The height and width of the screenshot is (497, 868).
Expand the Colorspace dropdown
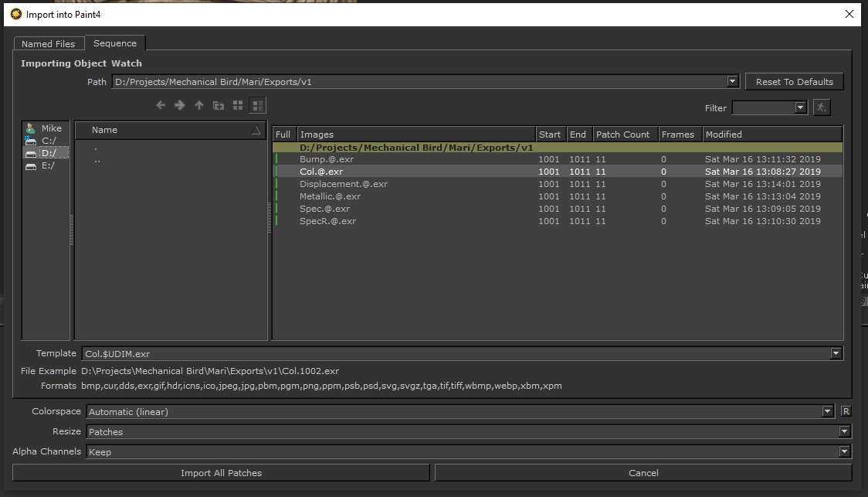pyautogui.click(x=828, y=411)
